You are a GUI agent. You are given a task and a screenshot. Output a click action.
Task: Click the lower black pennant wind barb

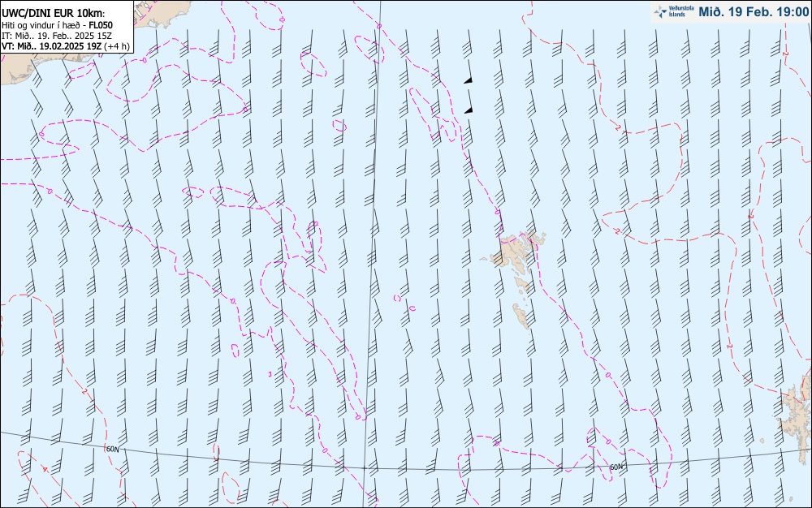[469, 102]
